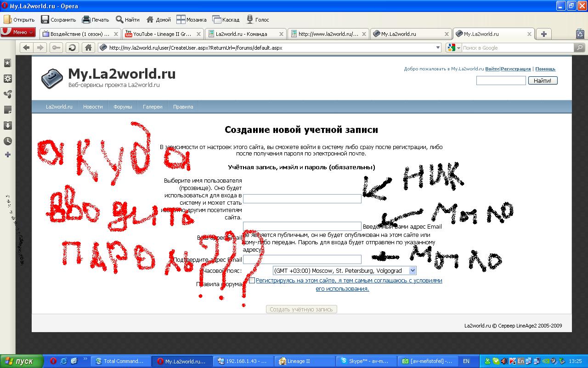This screenshot has width=588, height=368.
Task: Click the Домой toolbar button
Action: point(158,19)
